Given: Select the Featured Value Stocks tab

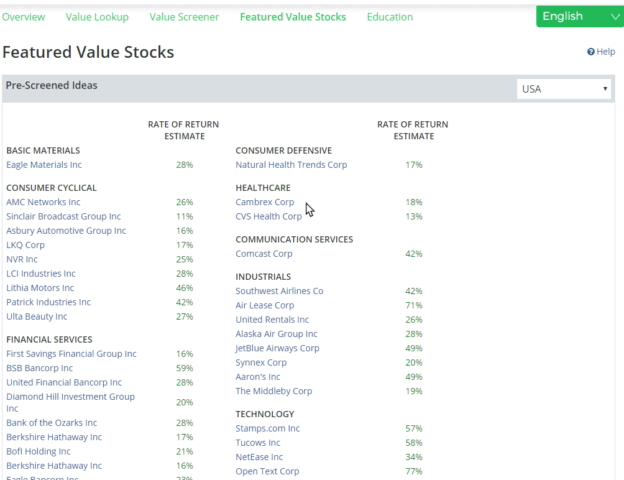Looking at the screenshot, I should (x=293, y=17).
